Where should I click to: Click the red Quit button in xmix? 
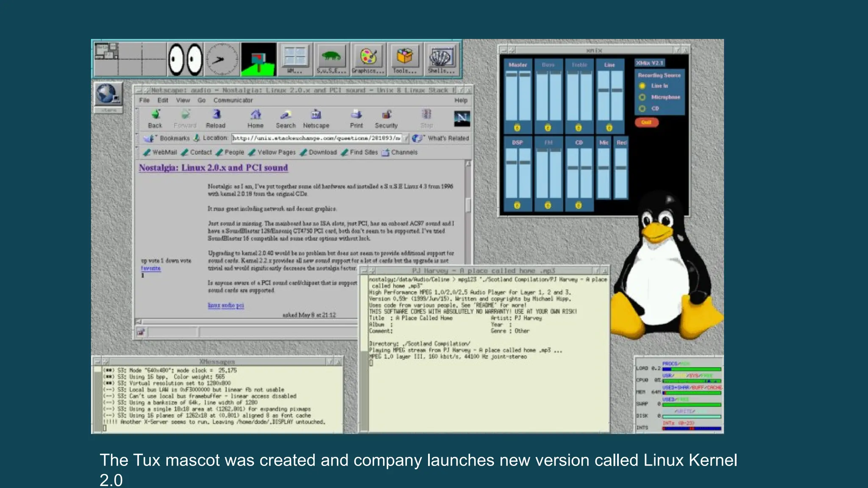coord(646,122)
